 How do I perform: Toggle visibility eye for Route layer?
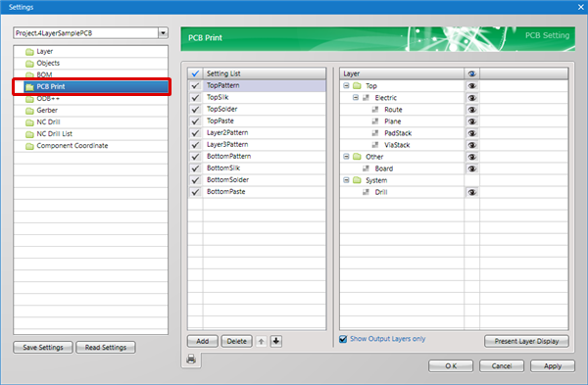tap(471, 110)
